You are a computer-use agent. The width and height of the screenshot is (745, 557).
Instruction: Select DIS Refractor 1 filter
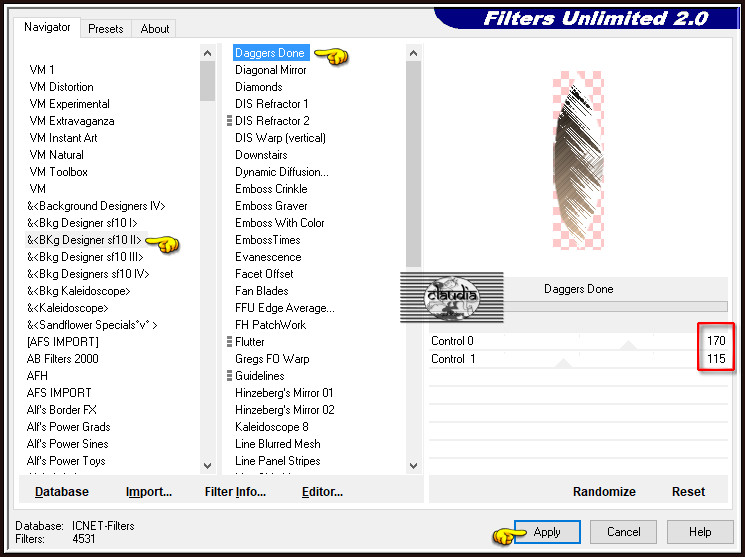tap(271, 104)
